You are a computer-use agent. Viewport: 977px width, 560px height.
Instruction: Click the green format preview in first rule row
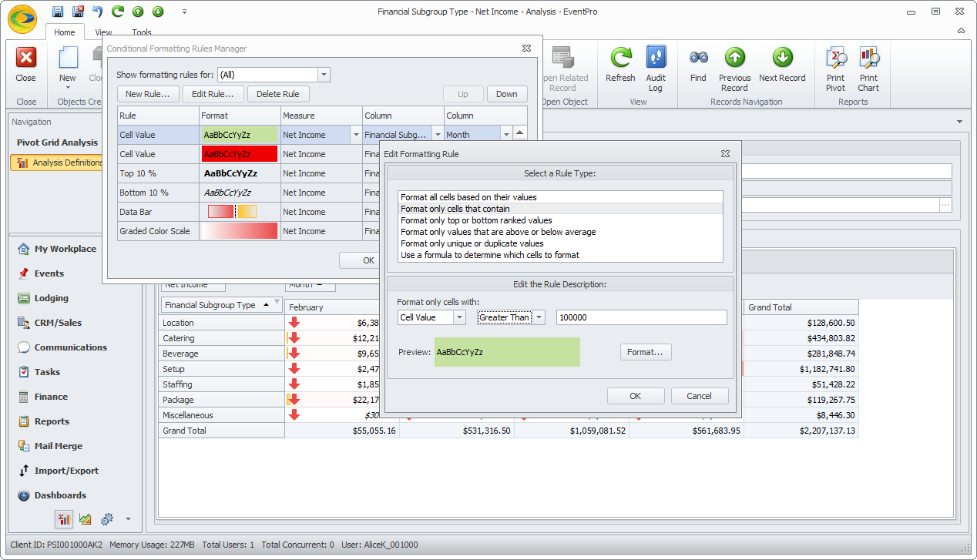click(240, 135)
